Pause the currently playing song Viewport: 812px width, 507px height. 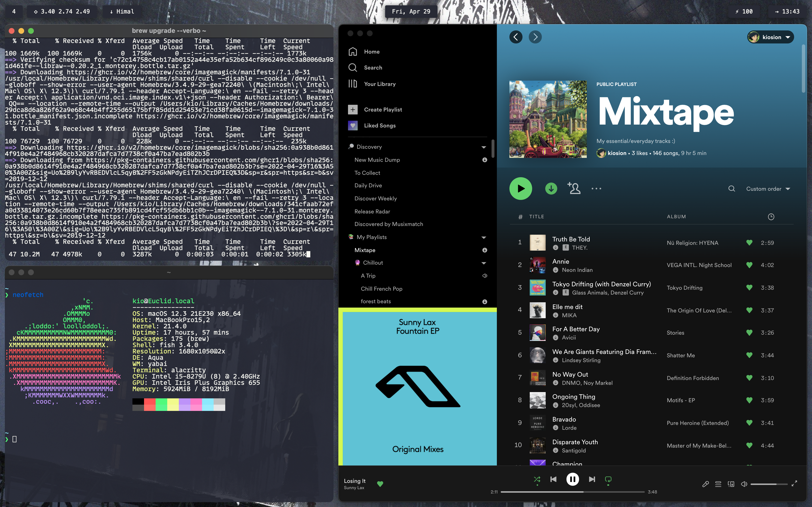573,479
